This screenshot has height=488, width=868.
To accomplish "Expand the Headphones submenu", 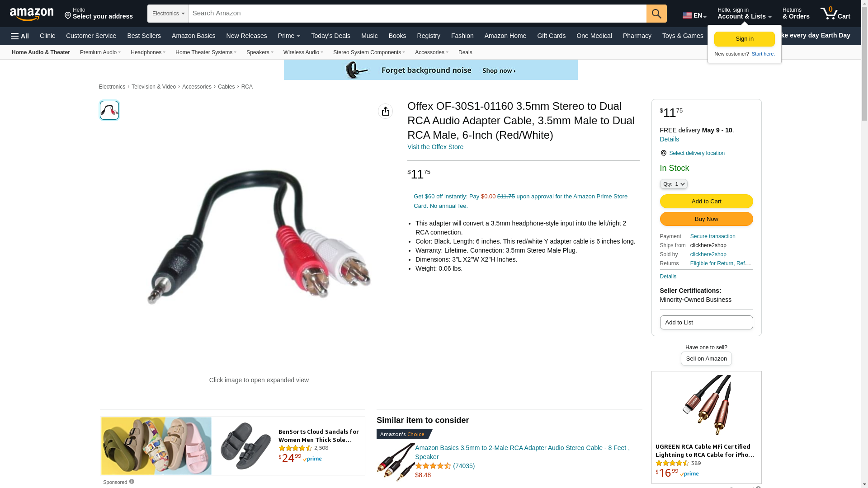I will pyautogui.click(x=148, y=52).
